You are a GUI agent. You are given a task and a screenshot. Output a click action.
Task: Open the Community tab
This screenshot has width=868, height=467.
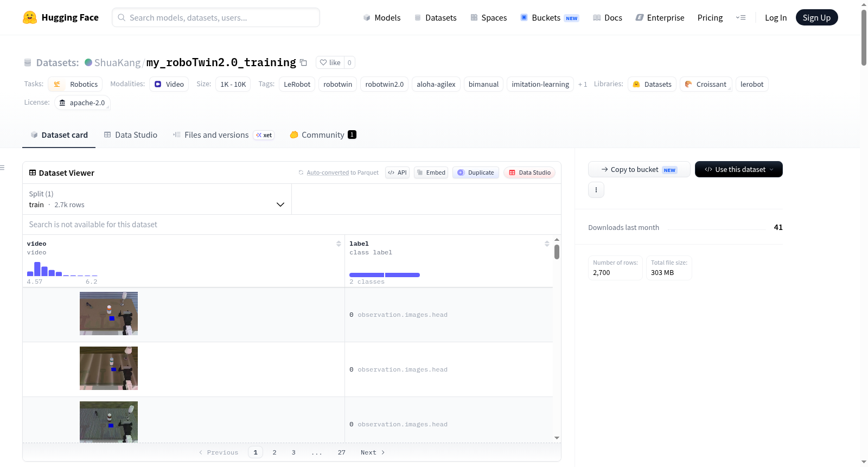coord(323,135)
